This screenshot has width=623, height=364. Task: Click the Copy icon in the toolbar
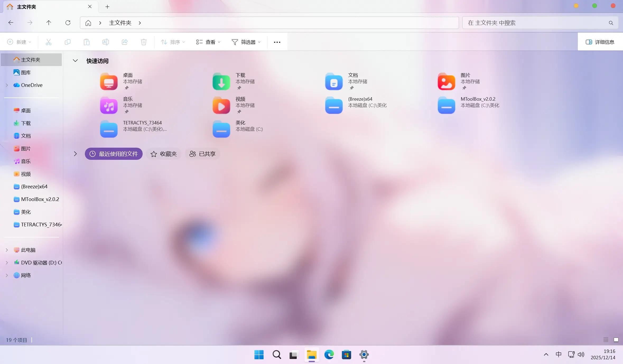(x=68, y=42)
